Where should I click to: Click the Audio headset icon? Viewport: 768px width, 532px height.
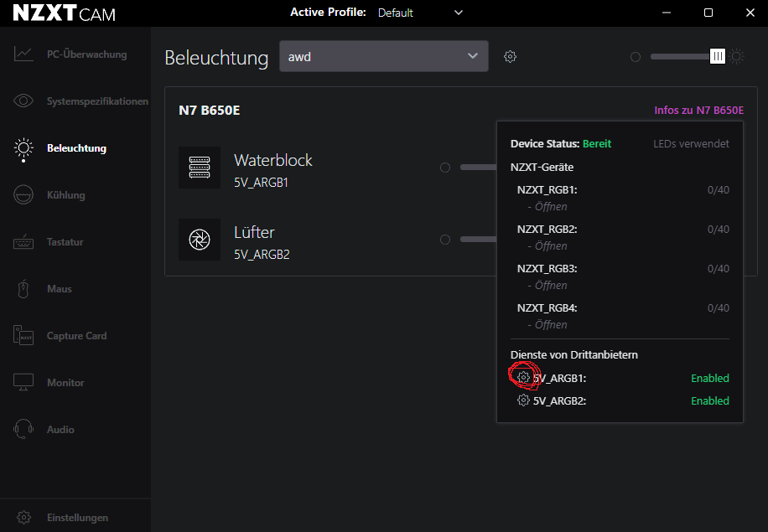pyautogui.click(x=23, y=429)
